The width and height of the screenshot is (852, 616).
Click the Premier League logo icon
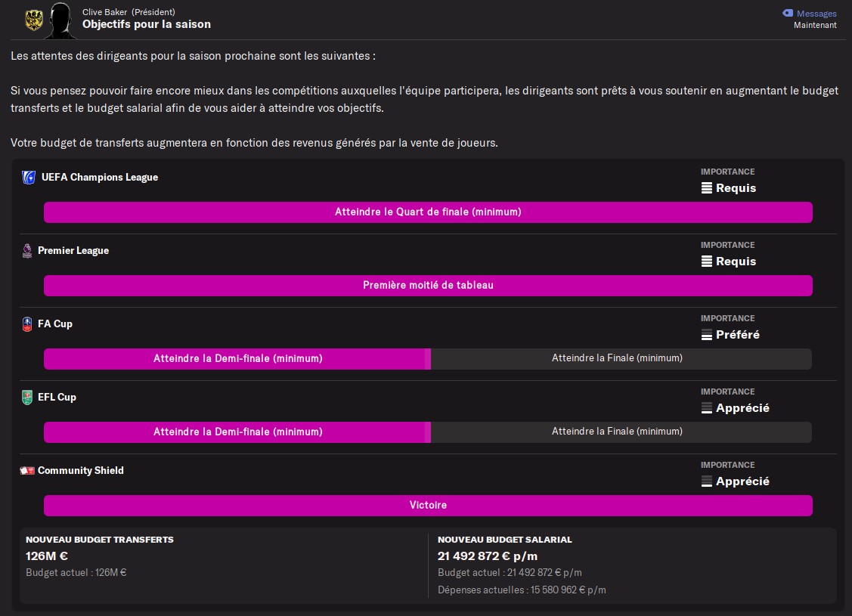[26, 251]
